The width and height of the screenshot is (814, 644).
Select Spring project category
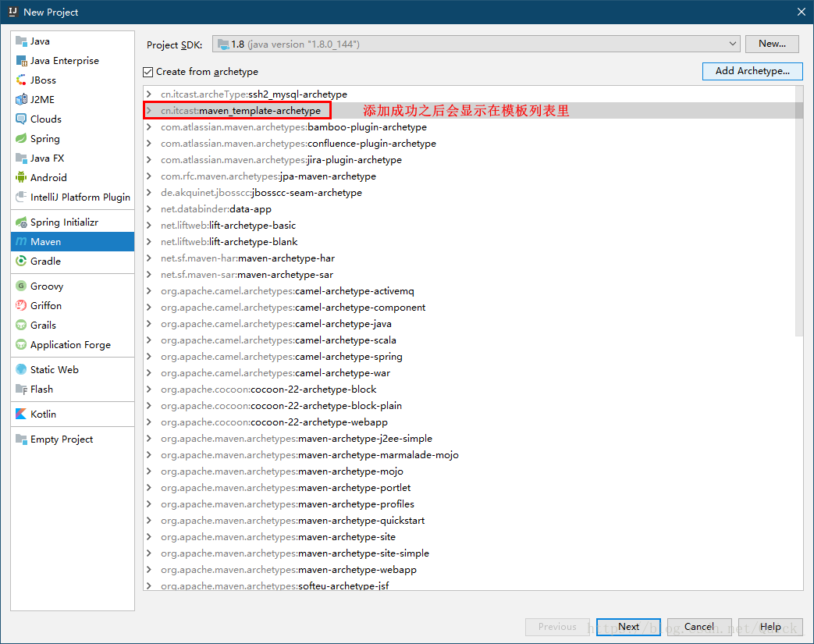point(72,139)
